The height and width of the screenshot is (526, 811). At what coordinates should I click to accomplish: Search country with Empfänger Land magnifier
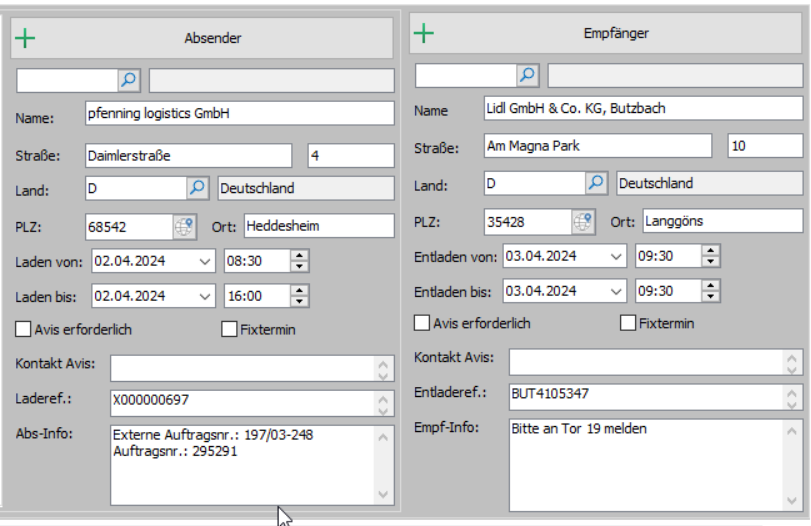point(596,183)
